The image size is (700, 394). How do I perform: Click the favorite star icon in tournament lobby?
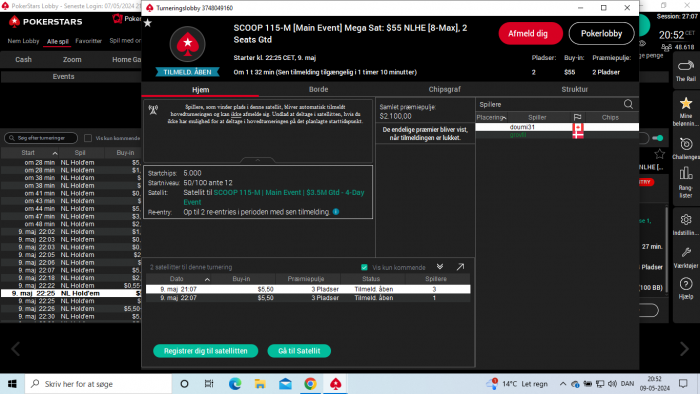[x=148, y=23]
